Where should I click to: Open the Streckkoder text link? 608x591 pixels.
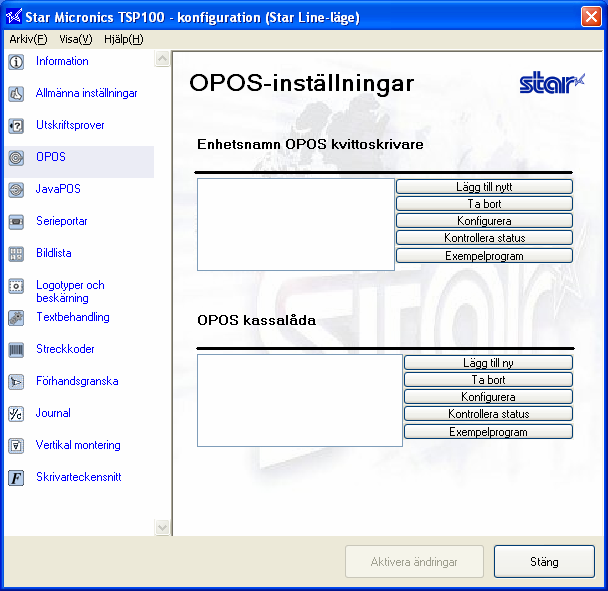pos(65,349)
